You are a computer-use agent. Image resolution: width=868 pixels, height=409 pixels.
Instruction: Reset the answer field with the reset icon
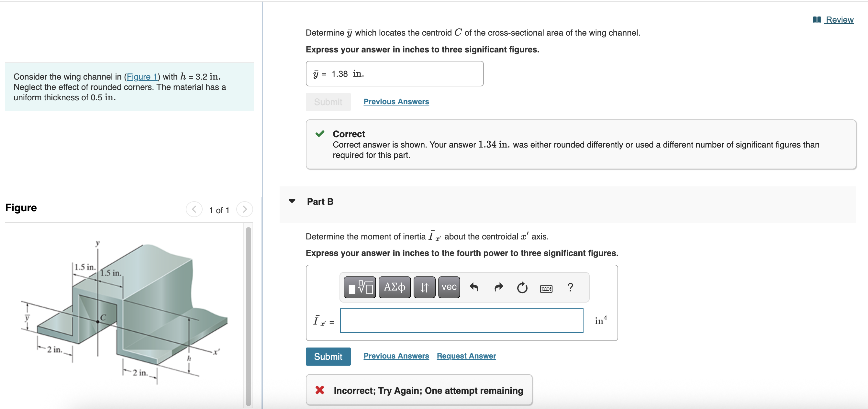tap(522, 287)
